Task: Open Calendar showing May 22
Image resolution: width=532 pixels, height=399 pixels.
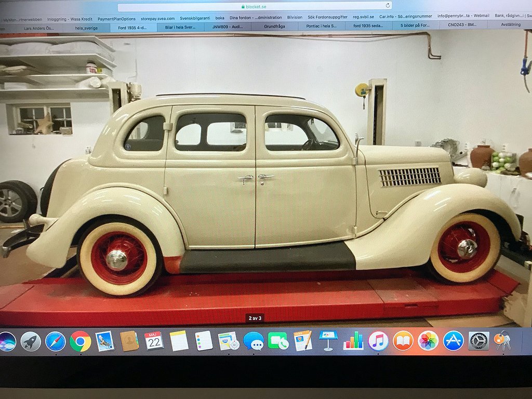Action: coord(155,341)
